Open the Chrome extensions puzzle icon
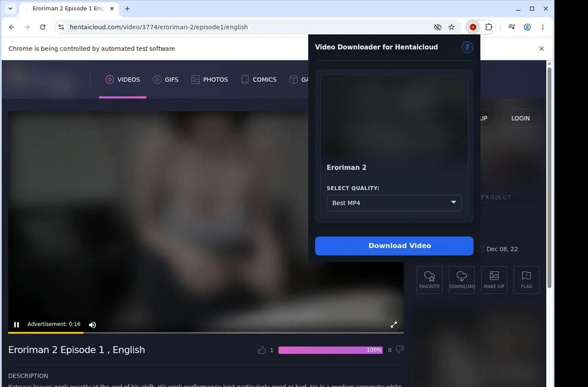The width and height of the screenshot is (588, 387). pos(489,27)
